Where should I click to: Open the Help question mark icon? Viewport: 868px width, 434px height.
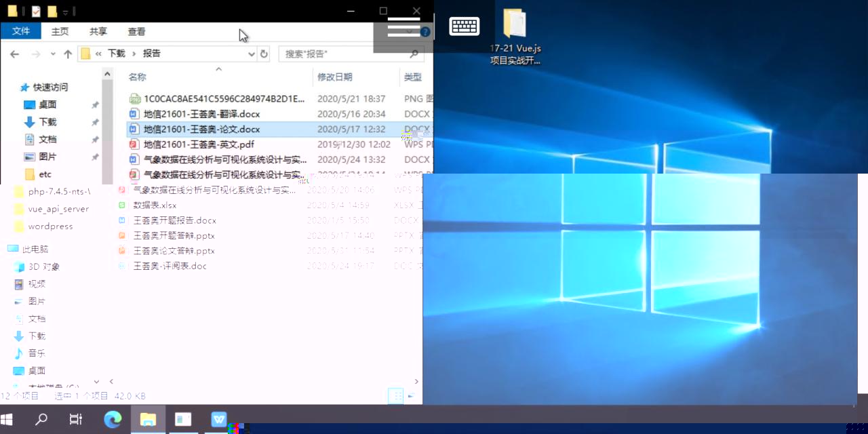(x=425, y=32)
